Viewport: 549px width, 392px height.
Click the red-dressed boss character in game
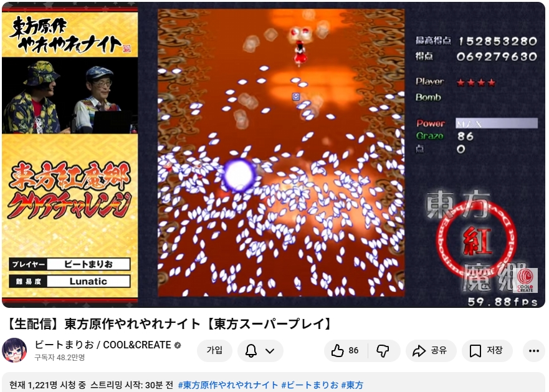300,52
